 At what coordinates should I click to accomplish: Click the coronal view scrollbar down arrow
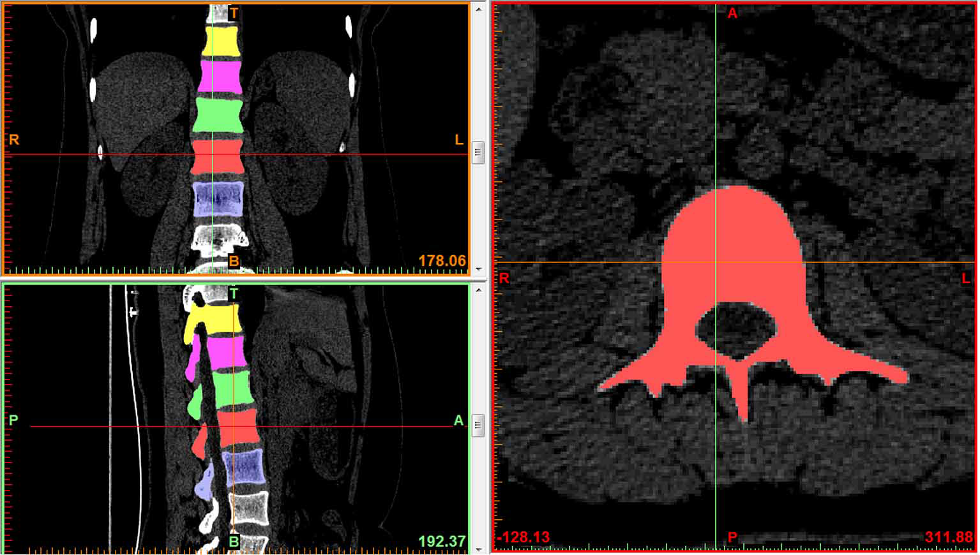478,270
